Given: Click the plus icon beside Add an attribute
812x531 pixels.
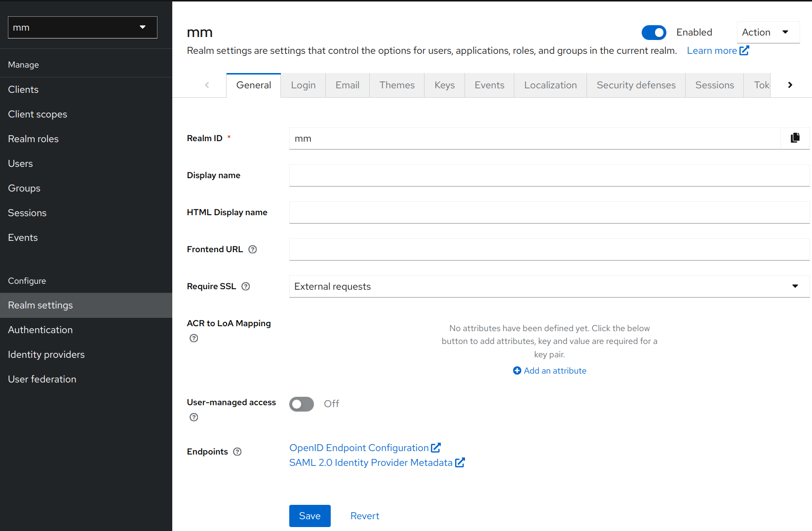Looking at the screenshot, I should (517, 371).
